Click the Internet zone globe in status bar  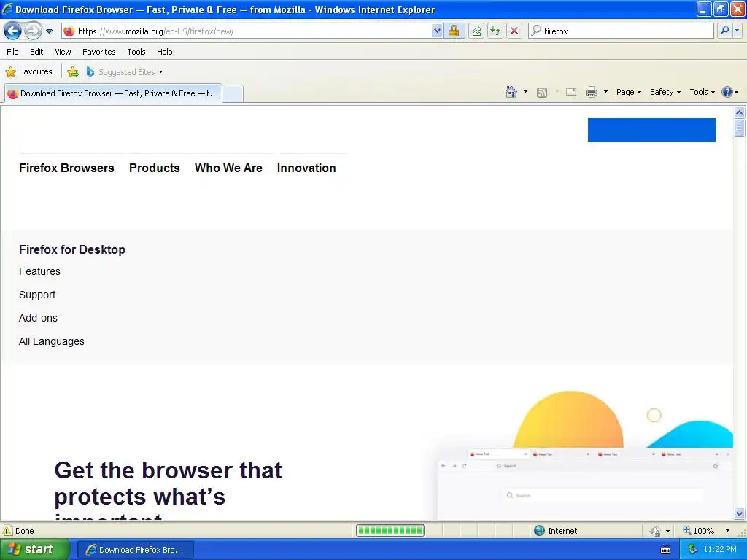pyautogui.click(x=539, y=531)
